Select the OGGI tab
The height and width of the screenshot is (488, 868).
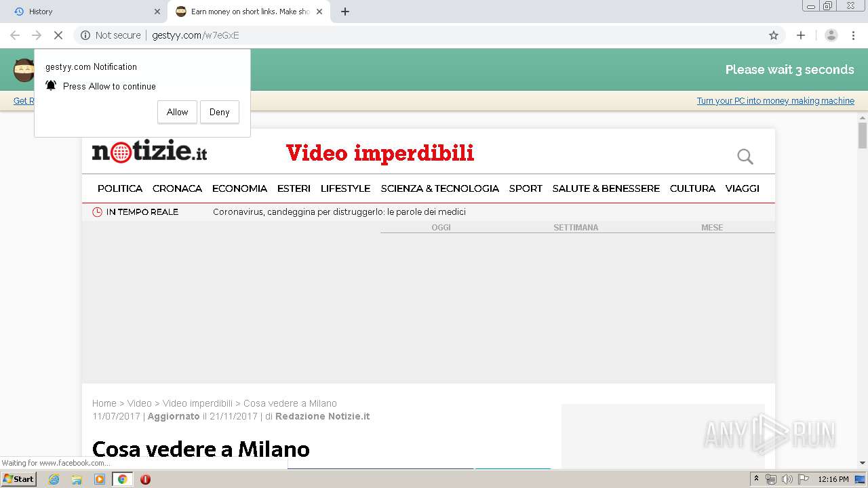[441, 228]
